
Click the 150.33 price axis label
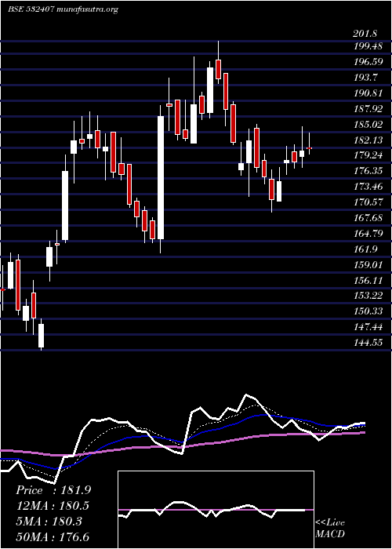click(x=367, y=311)
